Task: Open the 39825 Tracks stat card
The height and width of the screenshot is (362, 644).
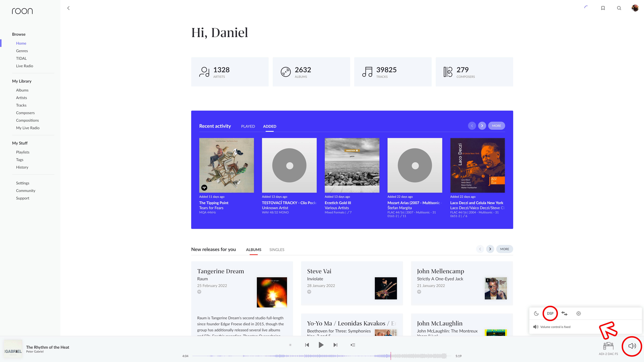Action: pyautogui.click(x=393, y=72)
